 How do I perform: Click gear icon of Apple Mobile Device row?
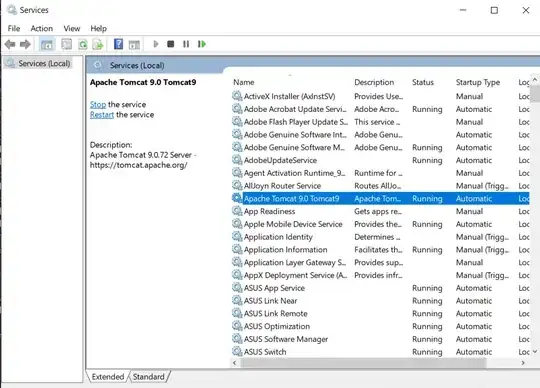[x=237, y=224]
